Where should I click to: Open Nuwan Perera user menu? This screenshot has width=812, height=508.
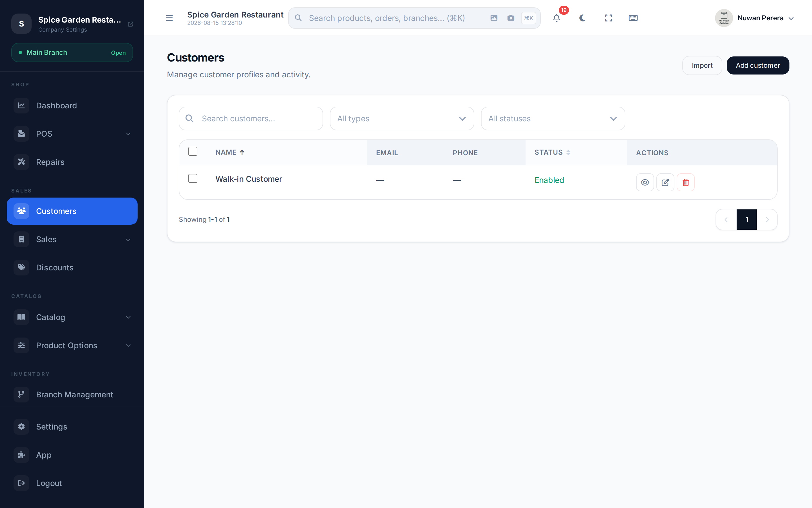click(x=754, y=18)
